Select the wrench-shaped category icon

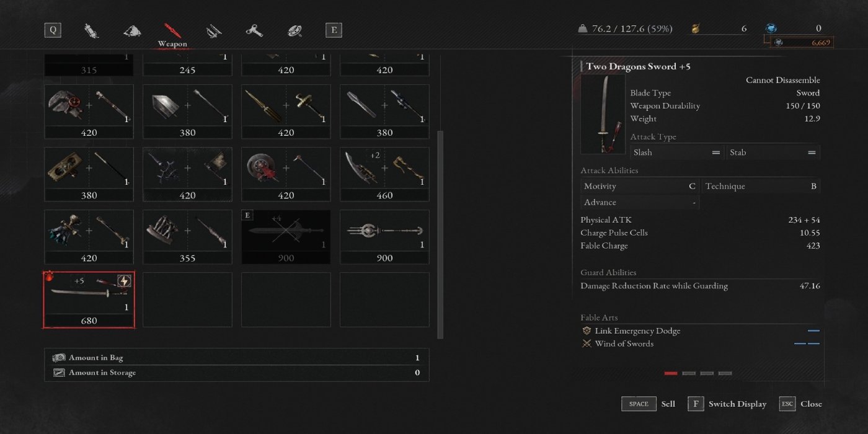click(x=254, y=30)
